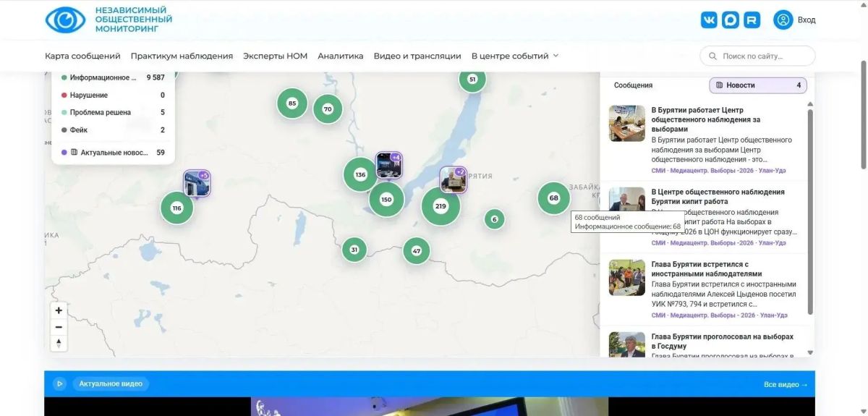Screen dimensions: 868x416
Task: Expand the map cluster marked 150
Action: point(386,200)
